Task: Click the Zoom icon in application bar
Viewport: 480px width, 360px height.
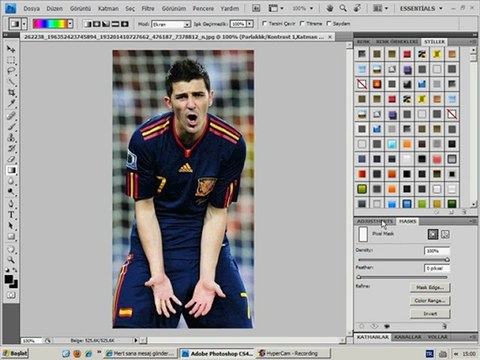Action: [x=343, y=8]
